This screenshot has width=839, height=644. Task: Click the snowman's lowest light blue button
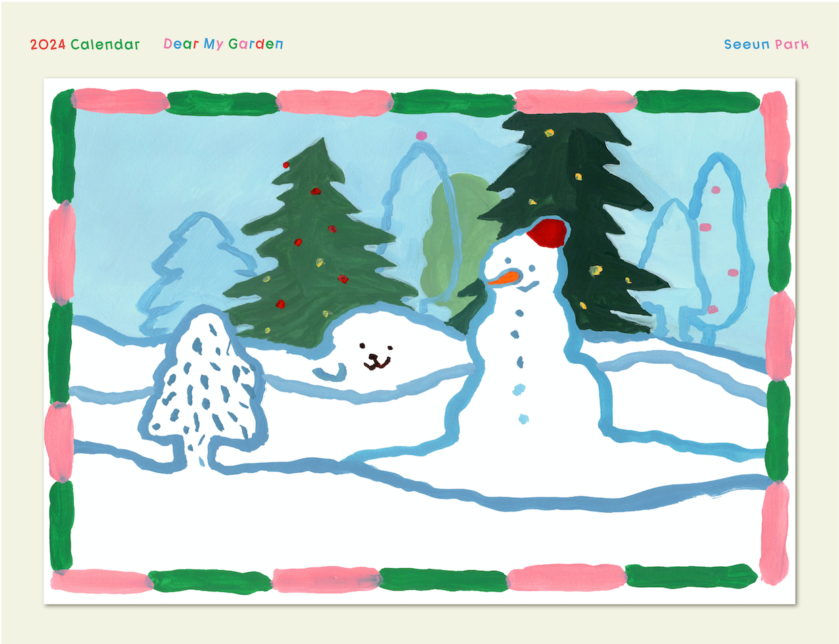pos(523,418)
